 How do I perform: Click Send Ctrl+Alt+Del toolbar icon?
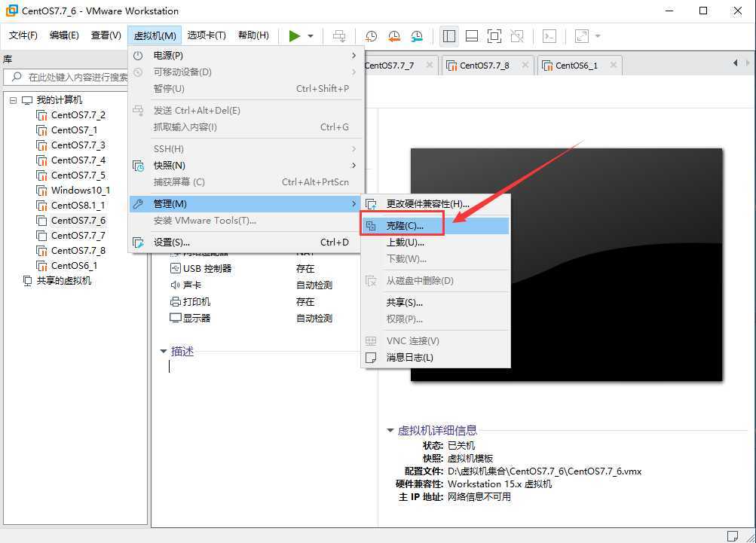coord(339,36)
